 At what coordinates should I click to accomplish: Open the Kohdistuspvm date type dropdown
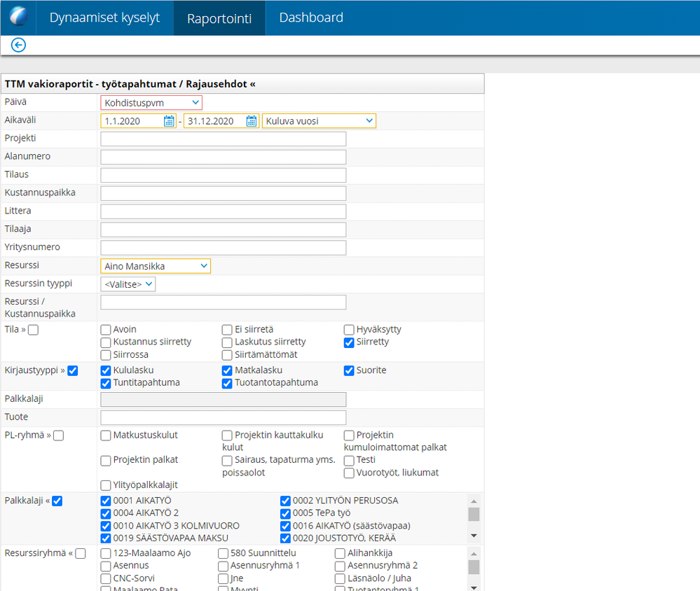(x=151, y=103)
